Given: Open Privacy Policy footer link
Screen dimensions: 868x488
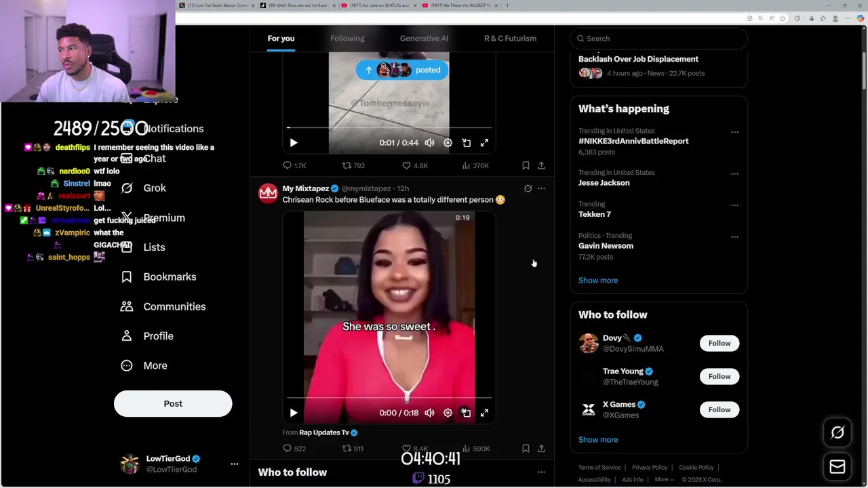Looking at the screenshot, I should (650, 468).
